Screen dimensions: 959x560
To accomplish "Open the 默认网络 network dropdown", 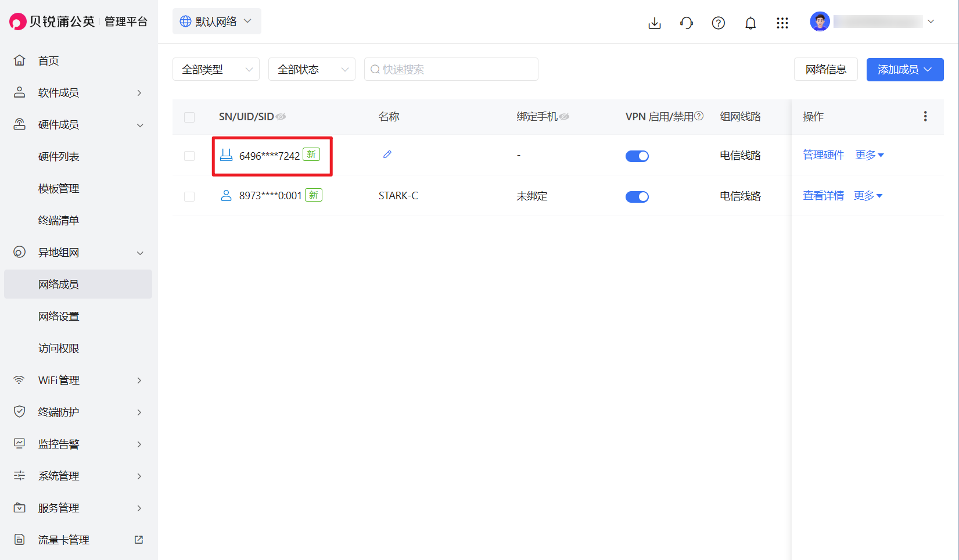I will click(217, 21).
